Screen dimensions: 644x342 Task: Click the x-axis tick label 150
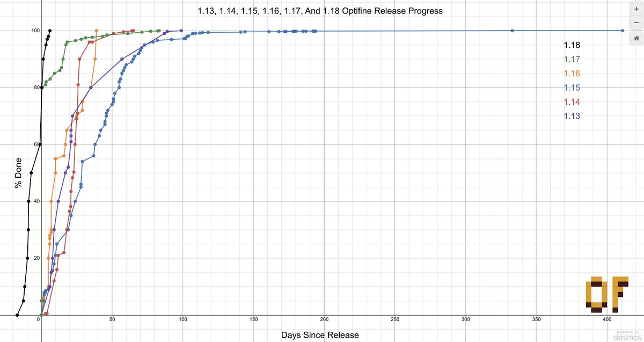[x=253, y=320]
